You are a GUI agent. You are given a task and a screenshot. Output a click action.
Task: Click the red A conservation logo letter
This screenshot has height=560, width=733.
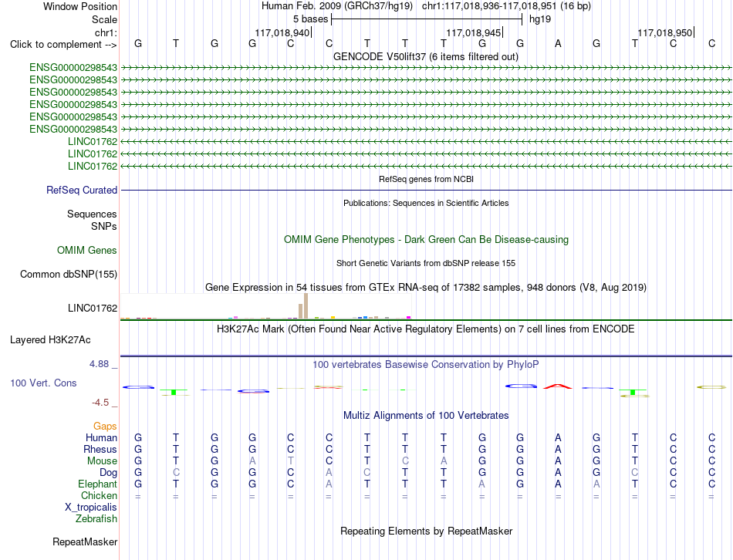point(558,386)
